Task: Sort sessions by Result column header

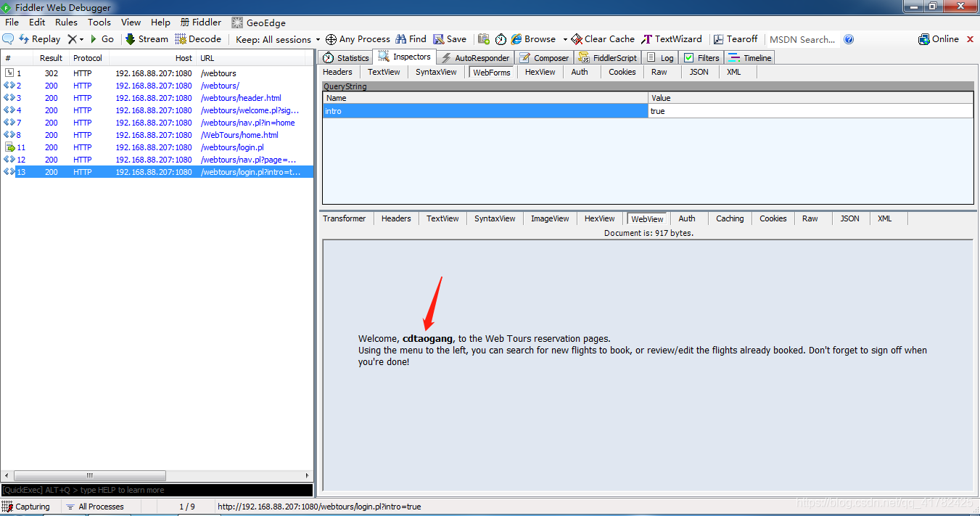Action: point(51,58)
